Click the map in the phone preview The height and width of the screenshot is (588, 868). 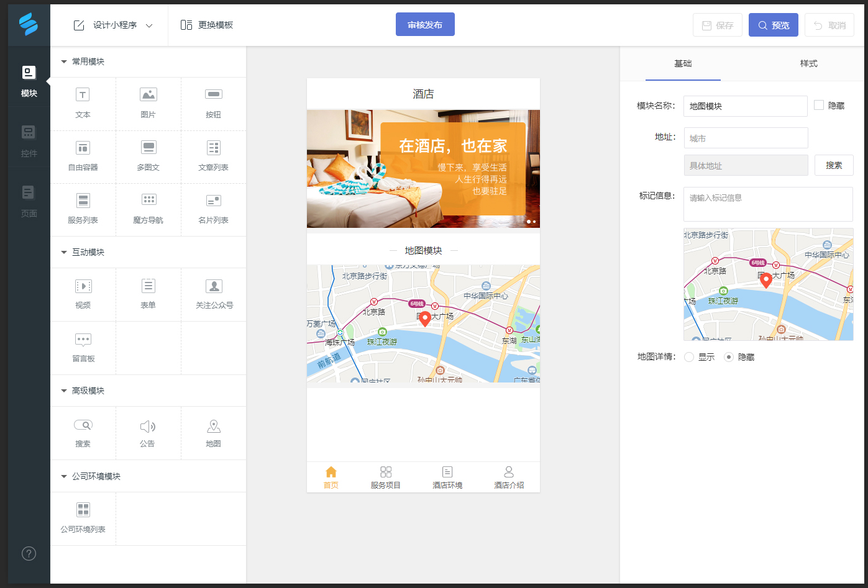(423, 323)
